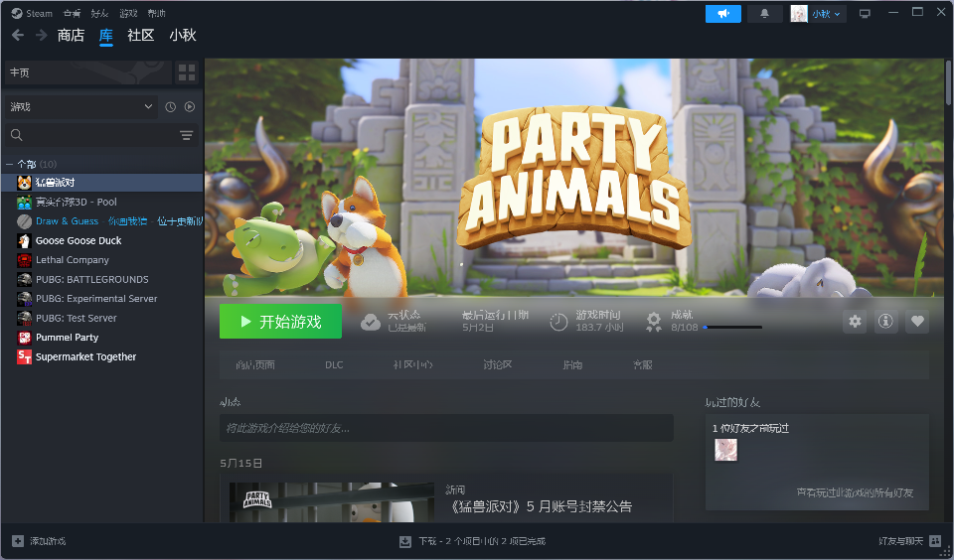
Task: Show ready-to-play games filter icon
Action: [x=190, y=106]
